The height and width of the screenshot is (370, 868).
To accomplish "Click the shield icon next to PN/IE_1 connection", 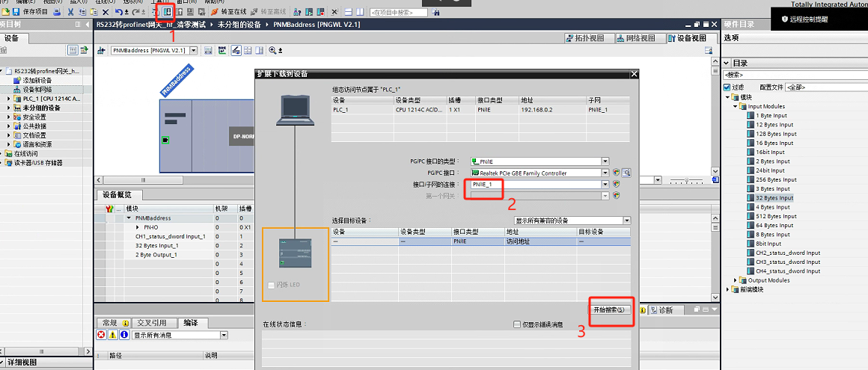I will 616,184.
